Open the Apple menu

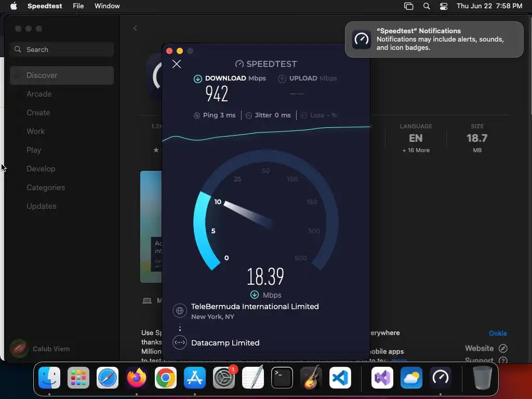14,6
